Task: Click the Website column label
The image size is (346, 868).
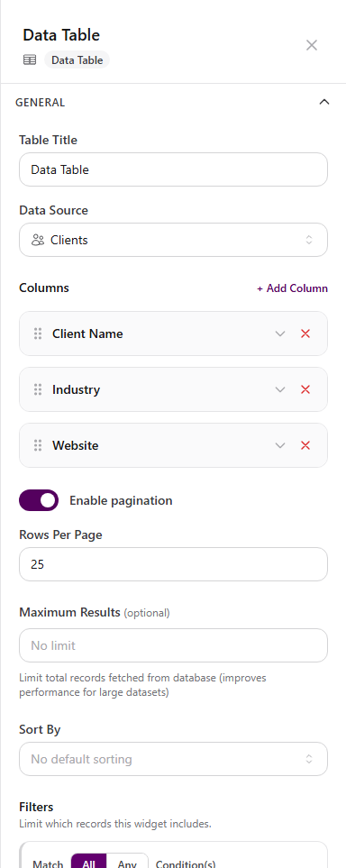Action: click(x=76, y=445)
